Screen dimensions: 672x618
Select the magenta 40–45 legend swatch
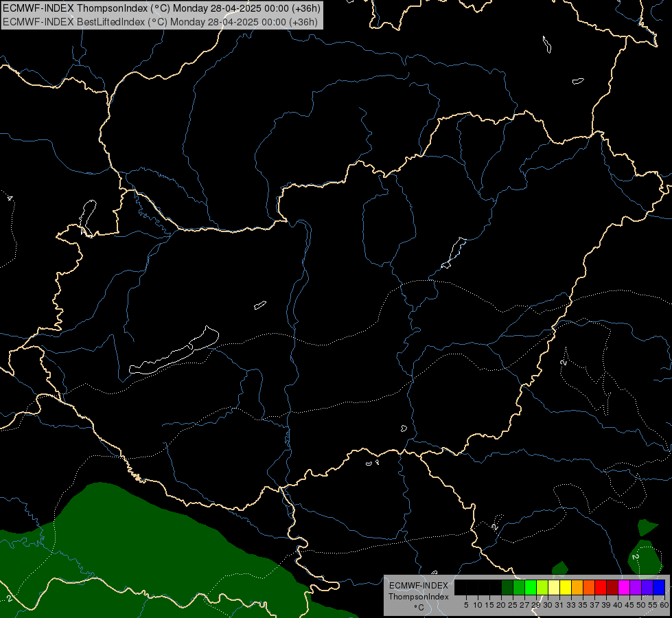625,587
